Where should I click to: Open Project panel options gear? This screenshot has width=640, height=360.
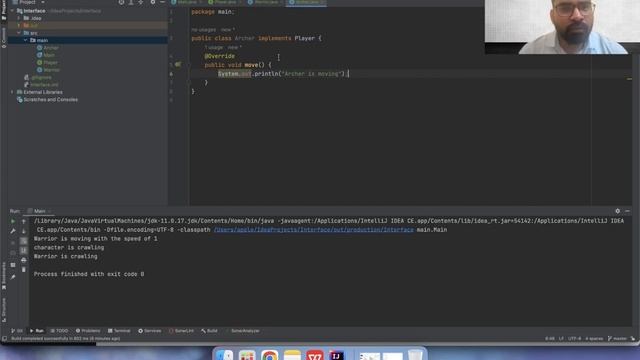(x=153, y=2)
